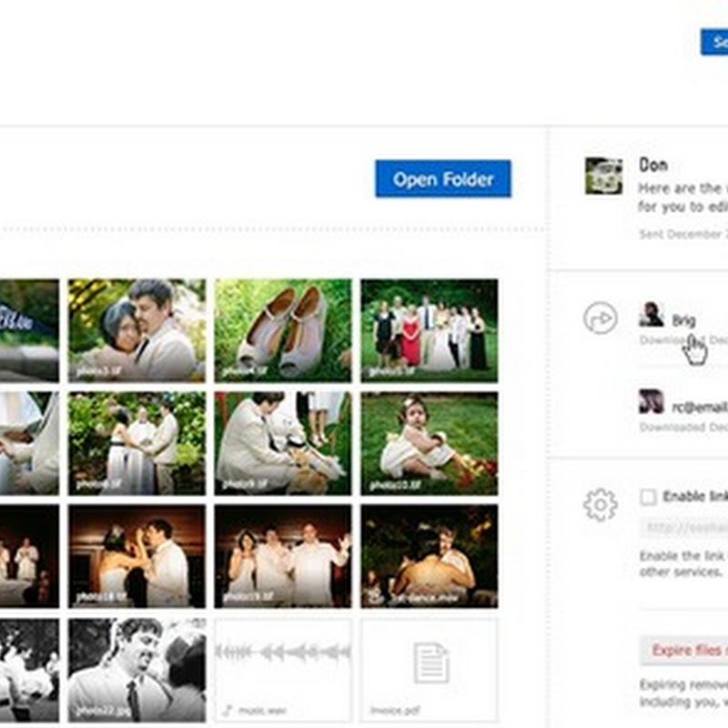Click the avatar beside rc@email
The image size is (728, 728).
651,401
